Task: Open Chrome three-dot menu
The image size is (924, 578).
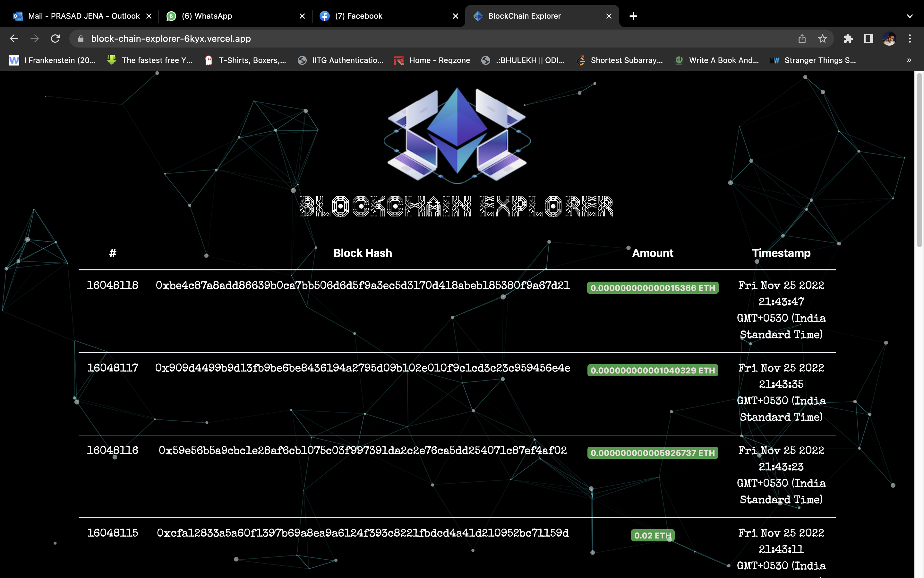Action: tap(910, 39)
